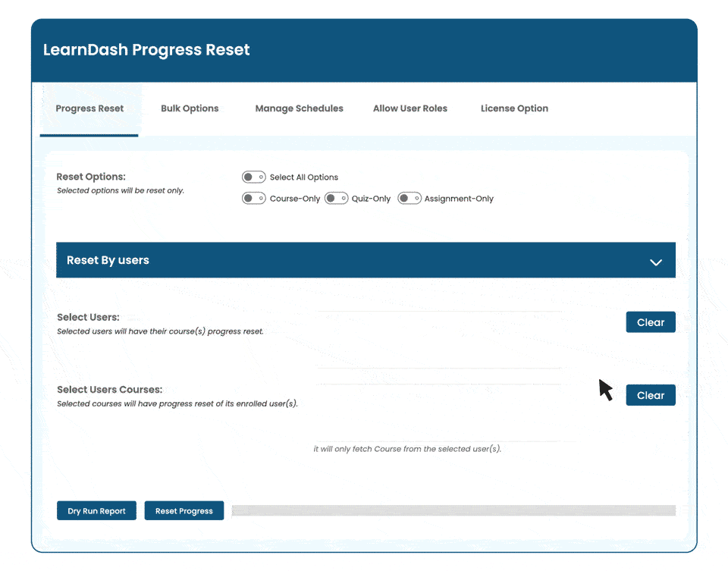Clear the Select Users field
This screenshot has width=728, height=571.
(651, 322)
